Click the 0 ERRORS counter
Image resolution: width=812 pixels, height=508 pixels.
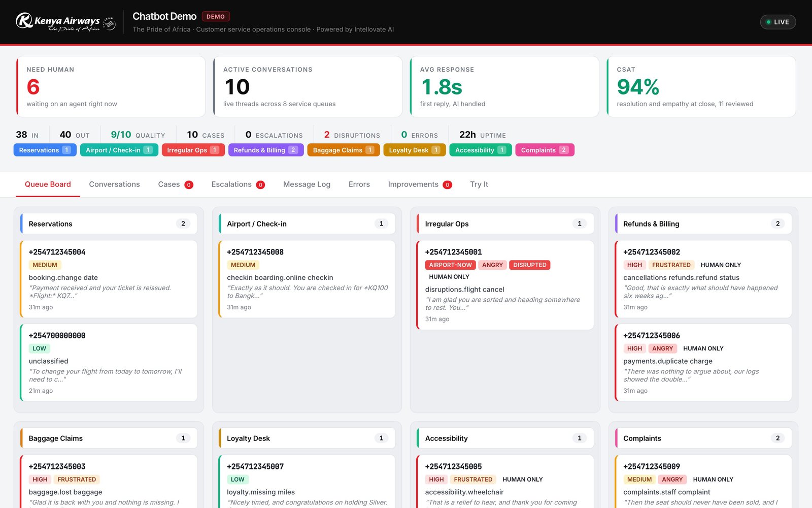pos(419,135)
